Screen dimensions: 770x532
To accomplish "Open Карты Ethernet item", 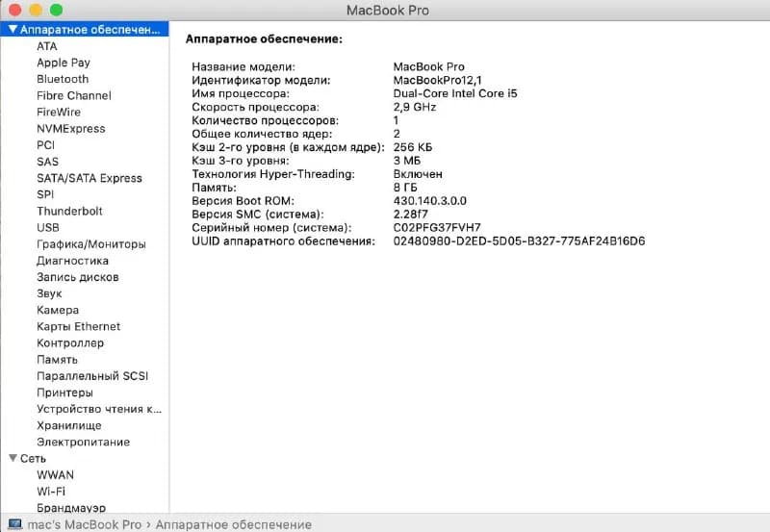I will tap(78, 326).
